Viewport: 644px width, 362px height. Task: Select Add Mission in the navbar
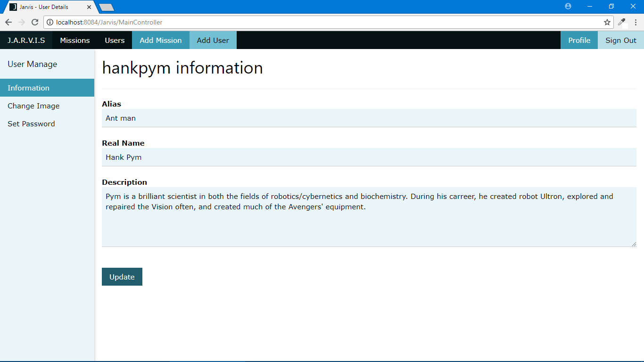pos(161,40)
